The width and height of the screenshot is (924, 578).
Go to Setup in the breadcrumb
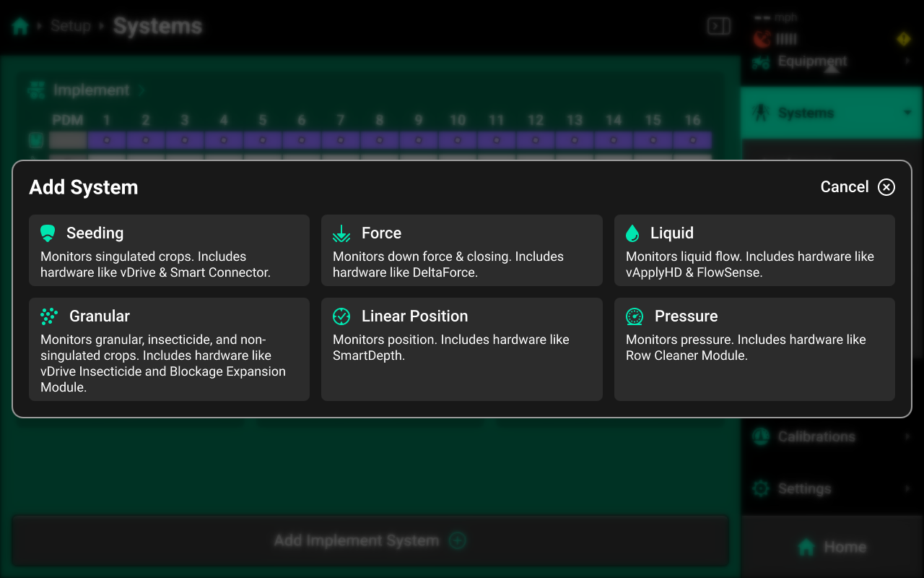pos(71,27)
